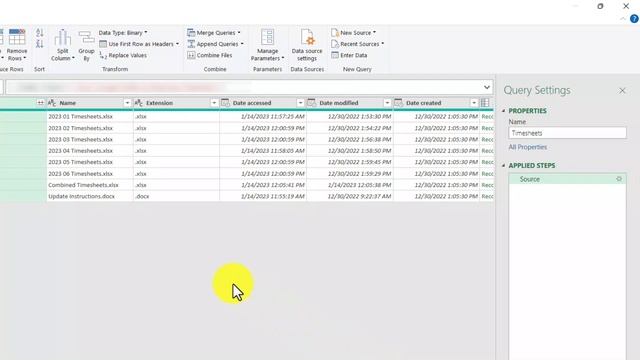Open the Date created filter dropdown
Viewport: 640px width, 360px height.
click(474, 103)
